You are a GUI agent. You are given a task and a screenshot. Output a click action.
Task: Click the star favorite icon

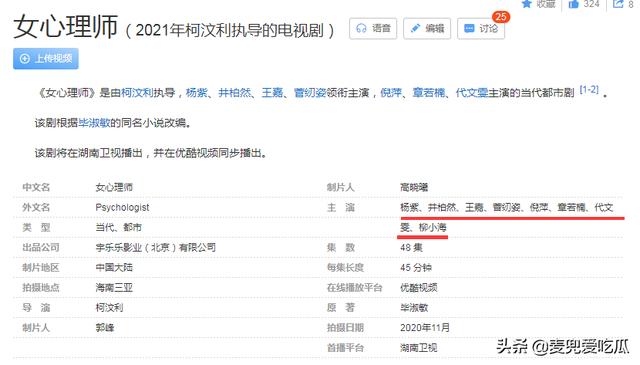coord(527,4)
